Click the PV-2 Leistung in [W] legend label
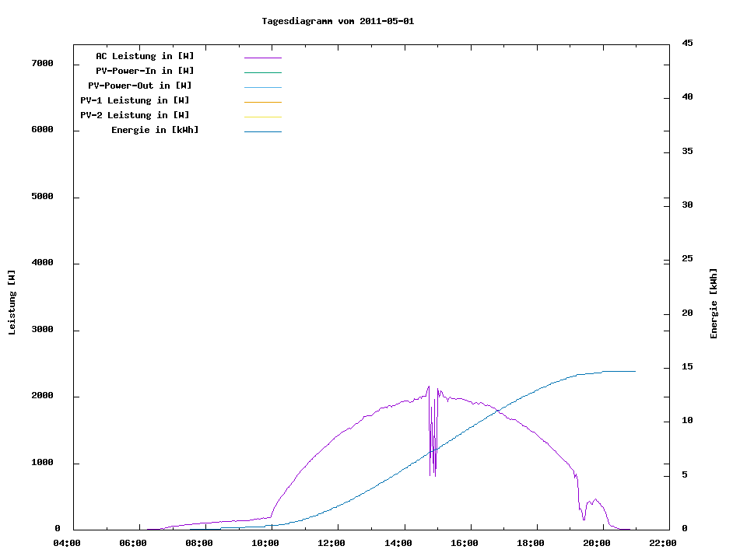The width and height of the screenshot is (747, 560). pyautogui.click(x=135, y=115)
